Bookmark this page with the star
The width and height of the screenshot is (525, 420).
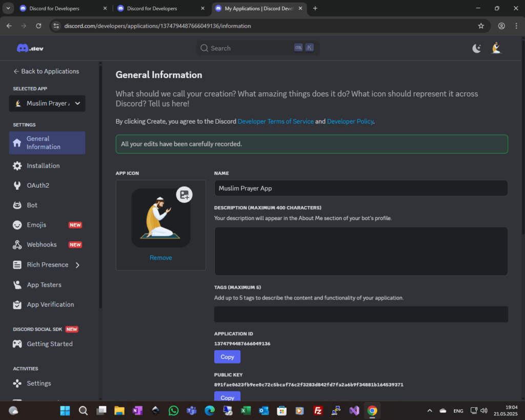(481, 26)
